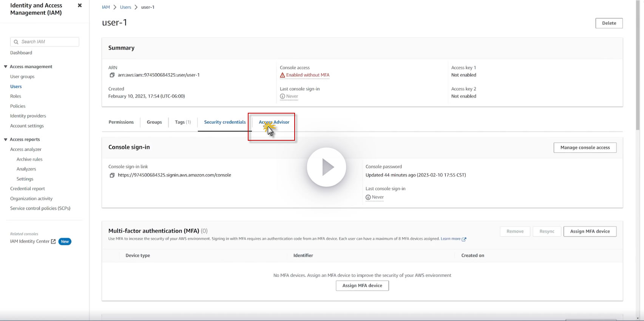Open the Permissions tab
The height and width of the screenshot is (321, 644).
point(121,122)
